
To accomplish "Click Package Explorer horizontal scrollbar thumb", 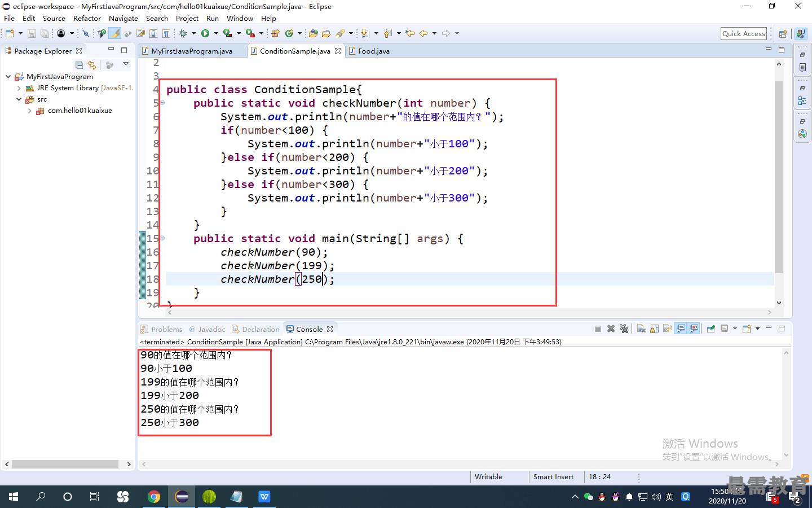I will (65, 464).
